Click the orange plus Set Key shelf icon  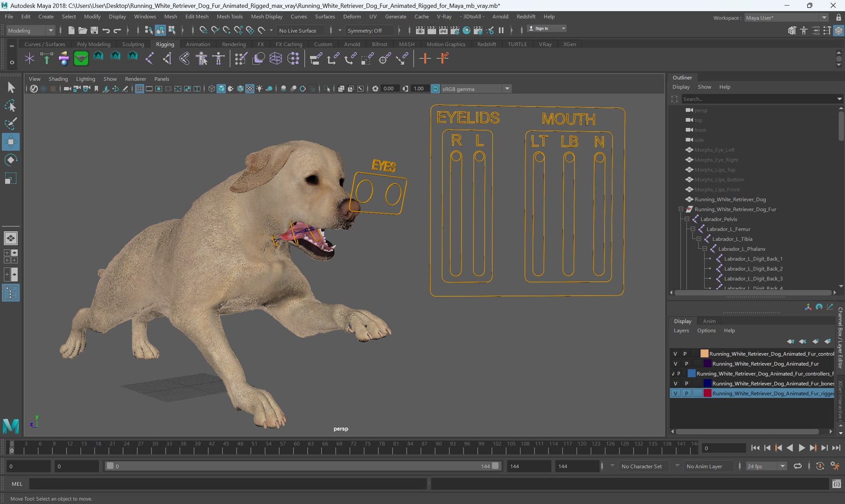coord(424,58)
